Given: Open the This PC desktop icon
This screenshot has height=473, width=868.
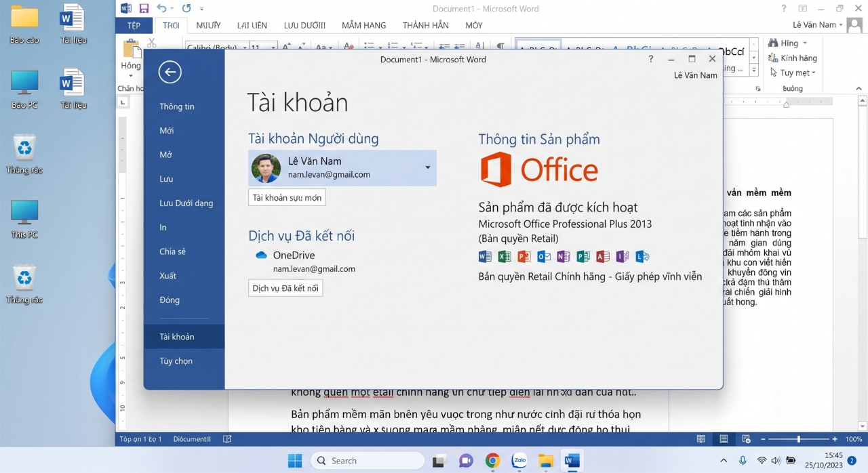Looking at the screenshot, I should pyautogui.click(x=24, y=220).
